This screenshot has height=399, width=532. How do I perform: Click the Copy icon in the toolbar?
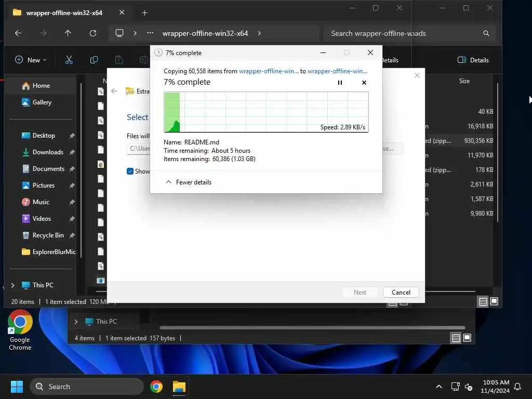[x=94, y=60]
